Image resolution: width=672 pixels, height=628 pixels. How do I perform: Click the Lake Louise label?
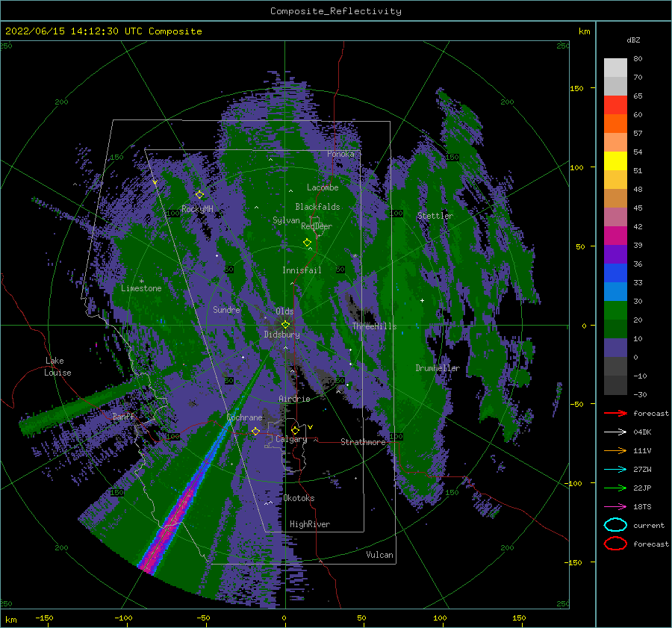click(58, 367)
